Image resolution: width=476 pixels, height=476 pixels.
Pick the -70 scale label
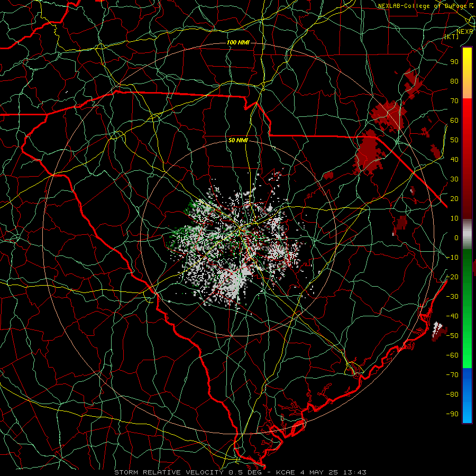tap(452, 375)
